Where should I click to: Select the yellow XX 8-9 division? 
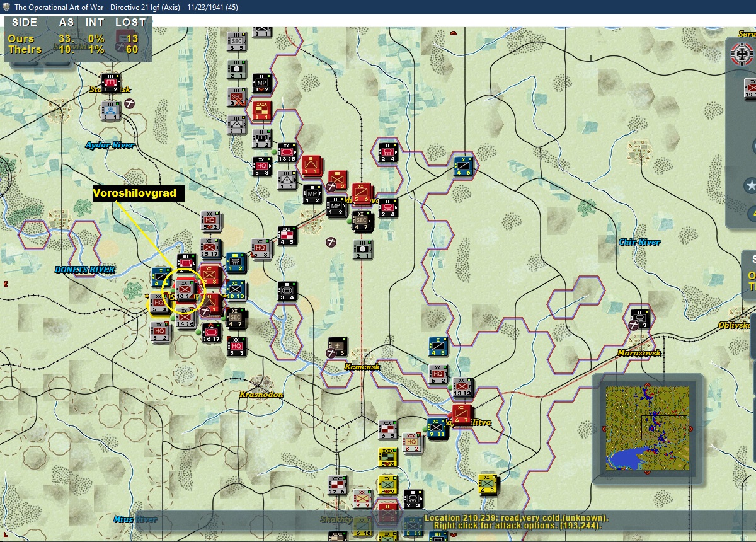[388, 485]
